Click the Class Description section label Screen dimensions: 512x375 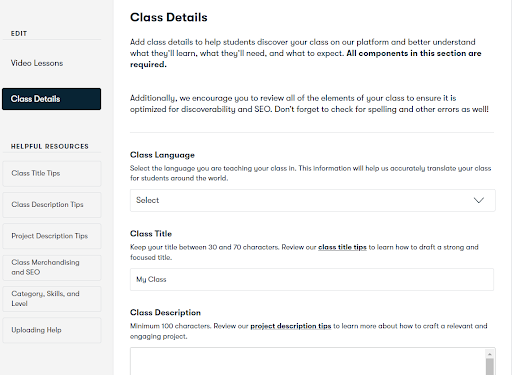coord(165,312)
